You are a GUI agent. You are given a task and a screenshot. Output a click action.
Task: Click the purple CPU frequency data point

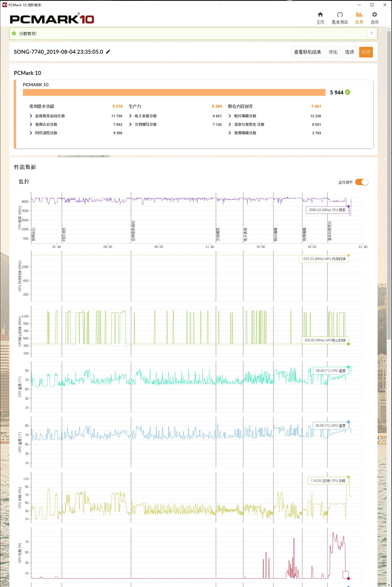pos(348,206)
